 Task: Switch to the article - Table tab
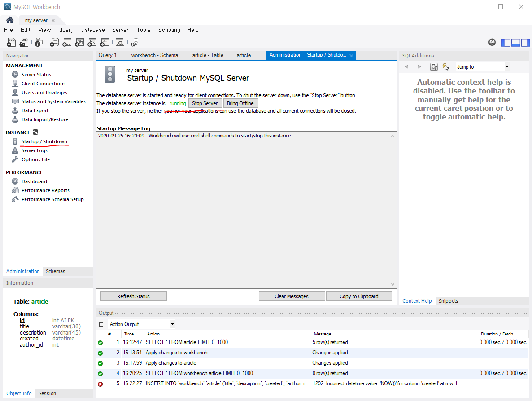tap(208, 55)
